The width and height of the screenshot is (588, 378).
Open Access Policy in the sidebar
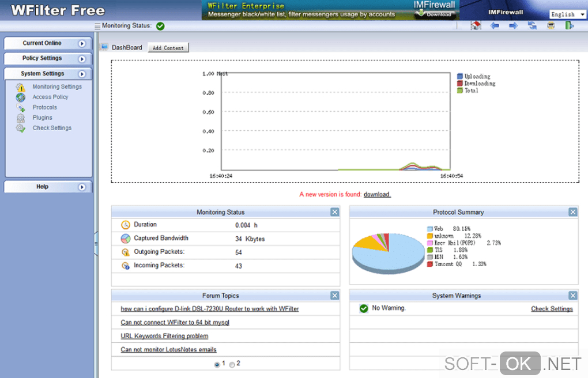pos(50,97)
